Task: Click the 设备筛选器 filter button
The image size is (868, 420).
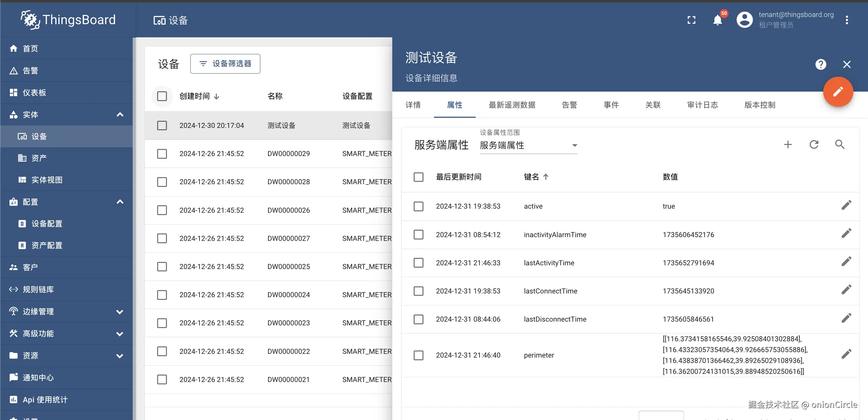Action: [x=225, y=64]
